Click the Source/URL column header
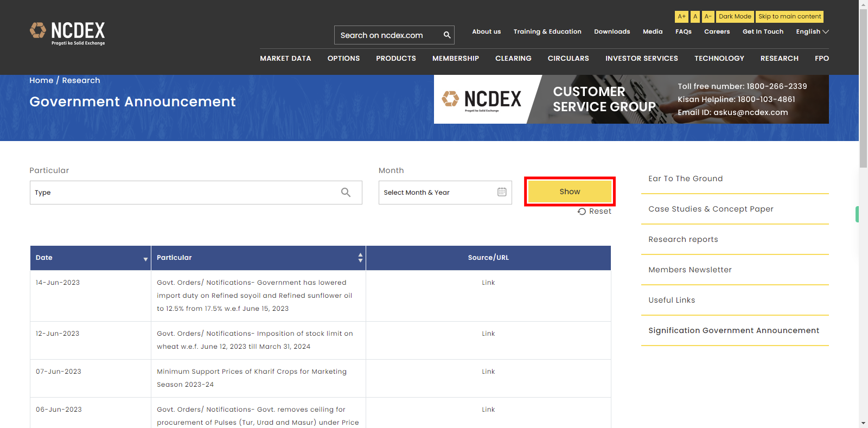 click(x=488, y=258)
